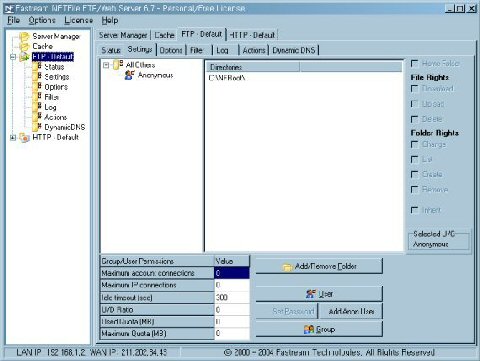Select the C:\NFRoot\ directory entry
Screen dimensions: 480x361
click(227, 78)
